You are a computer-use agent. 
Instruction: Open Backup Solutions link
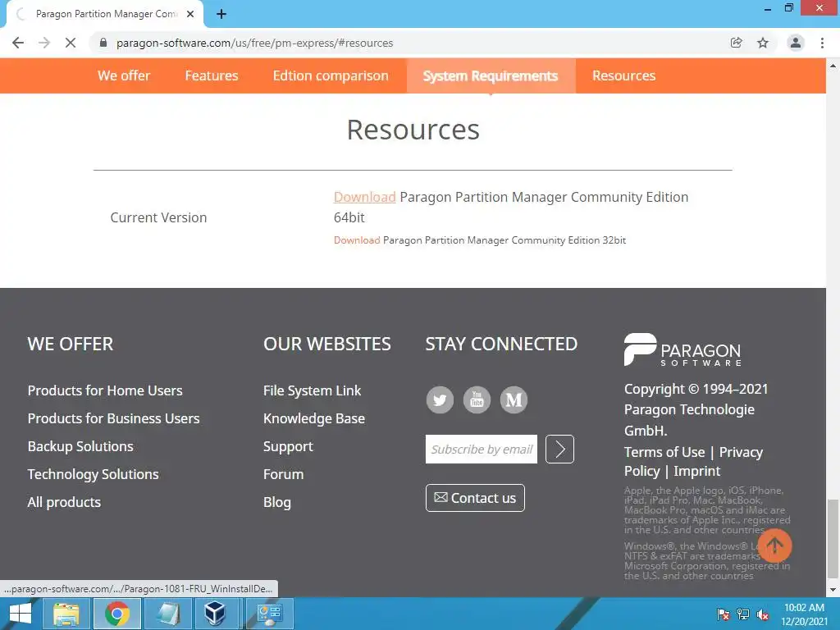(x=80, y=446)
